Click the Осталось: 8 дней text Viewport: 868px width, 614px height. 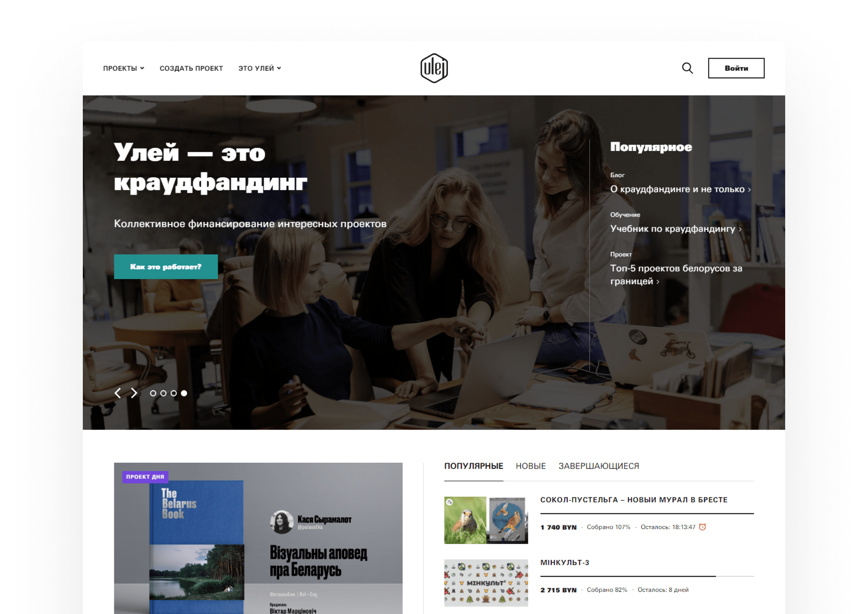[663, 590]
